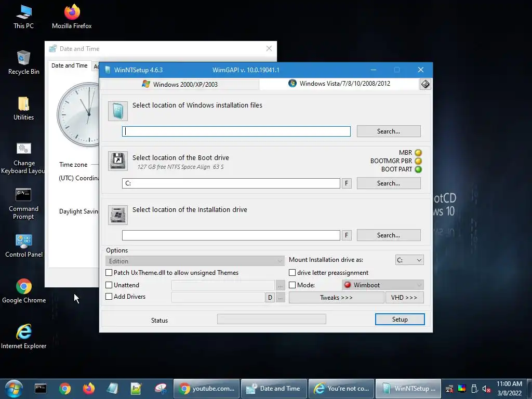The width and height of the screenshot is (532, 399).
Task: Click the colorful display tray icon
Action: (x=462, y=389)
